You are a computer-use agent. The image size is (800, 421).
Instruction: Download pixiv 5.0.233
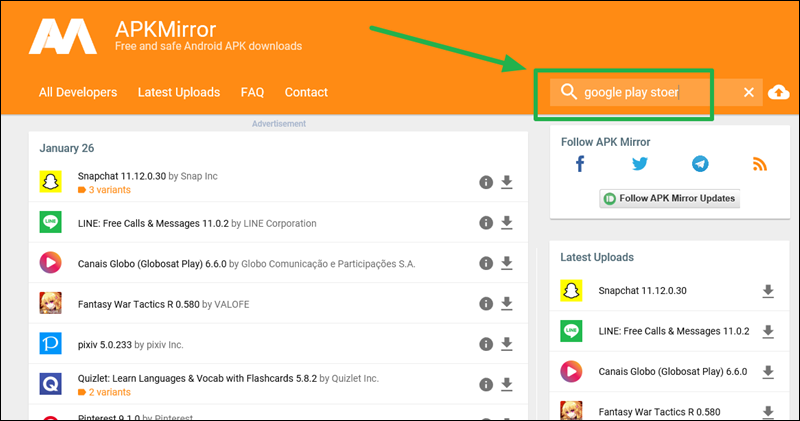[507, 344]
